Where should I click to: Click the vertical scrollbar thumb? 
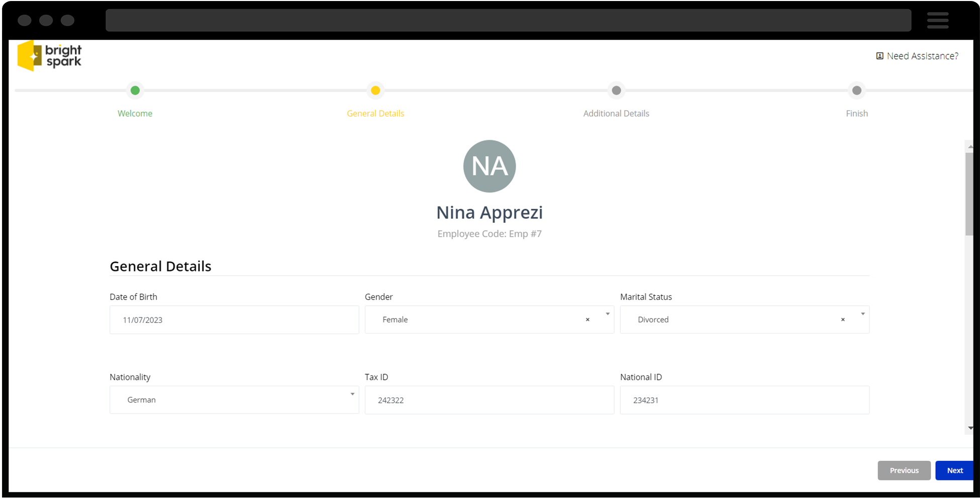tap(969, 194)
